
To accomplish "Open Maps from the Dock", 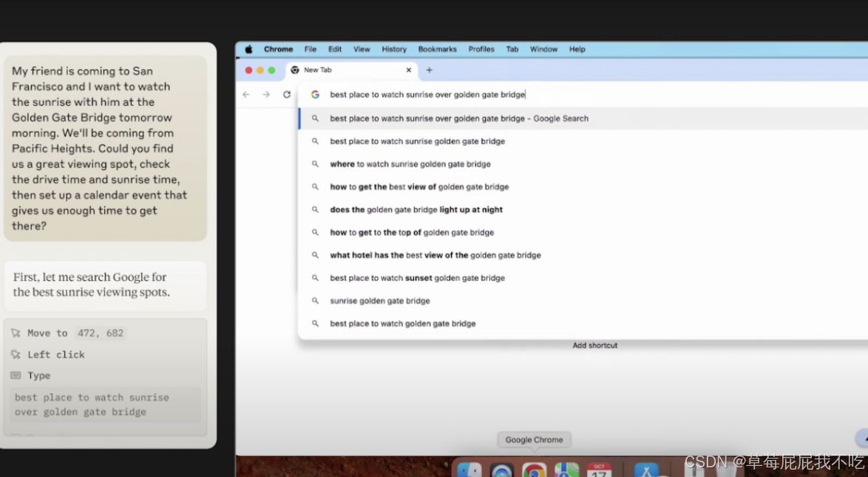I will pos(566,470).
